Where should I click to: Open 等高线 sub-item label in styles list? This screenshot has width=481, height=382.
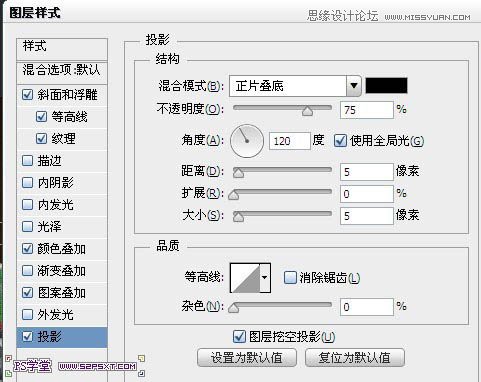click(69, 117)
